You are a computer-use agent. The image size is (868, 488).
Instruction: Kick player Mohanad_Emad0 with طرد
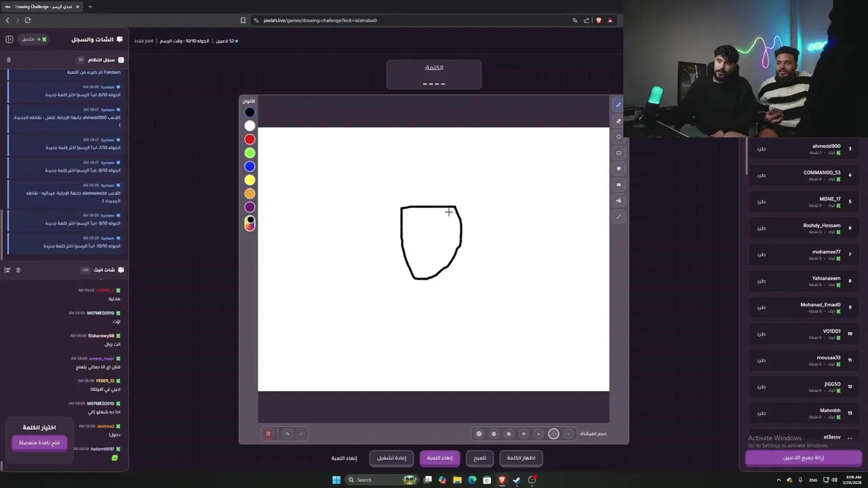point(761,308)
